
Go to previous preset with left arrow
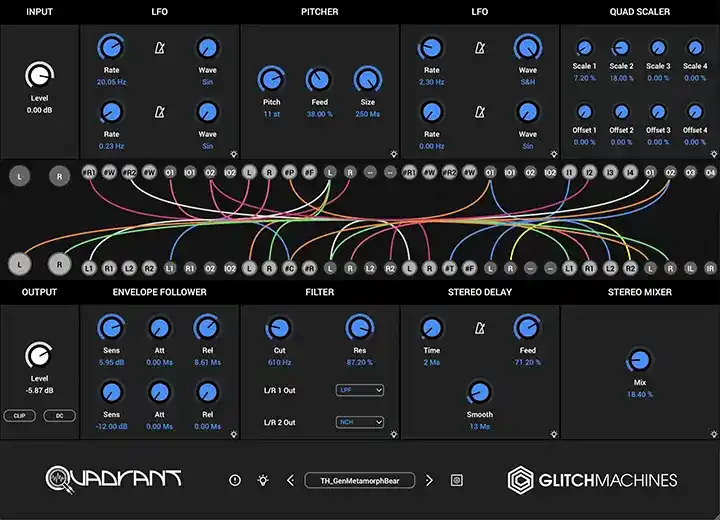(x=290, y=480)
